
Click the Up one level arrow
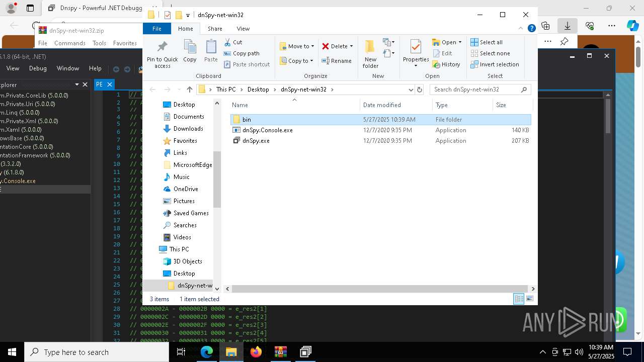(189, 89)
